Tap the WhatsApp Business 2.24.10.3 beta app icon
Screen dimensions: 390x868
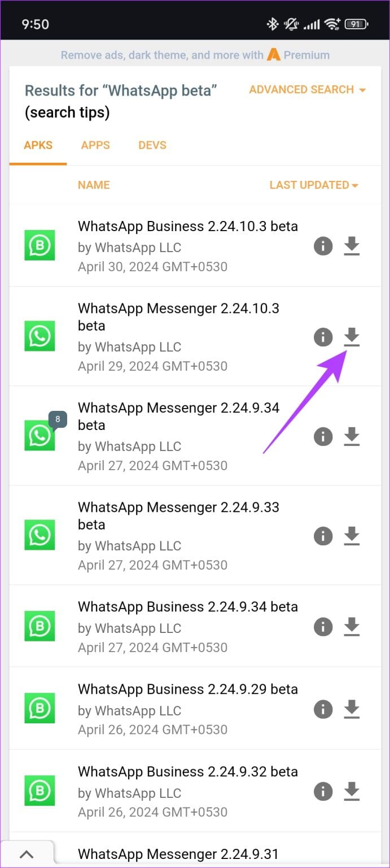39,245
